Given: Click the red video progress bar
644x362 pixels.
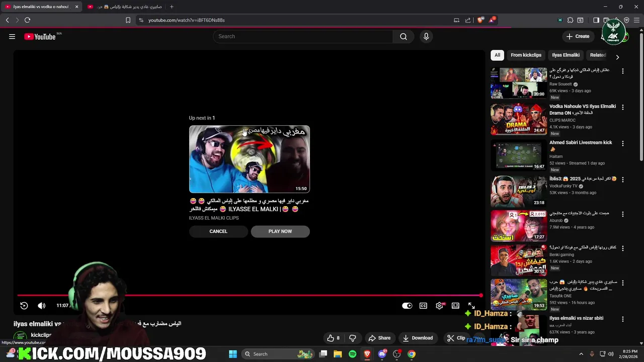Looking at the screenshot, I should [x=250, y=295].
